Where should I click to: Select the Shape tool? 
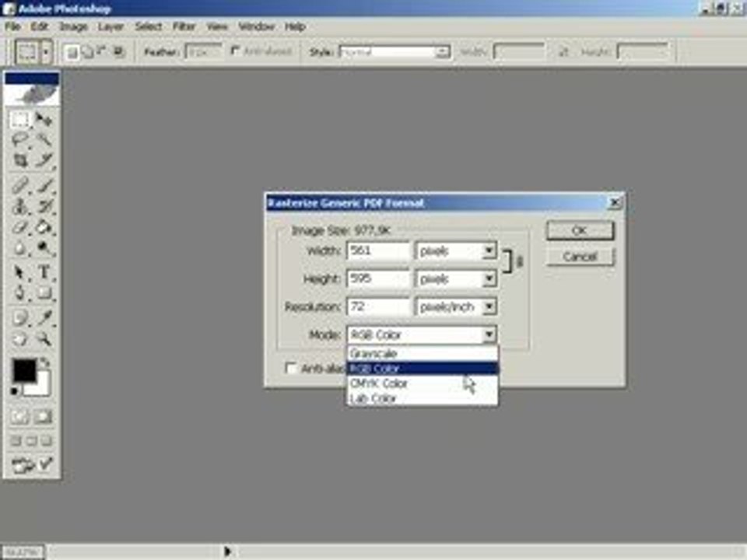[x=44, y=292]
